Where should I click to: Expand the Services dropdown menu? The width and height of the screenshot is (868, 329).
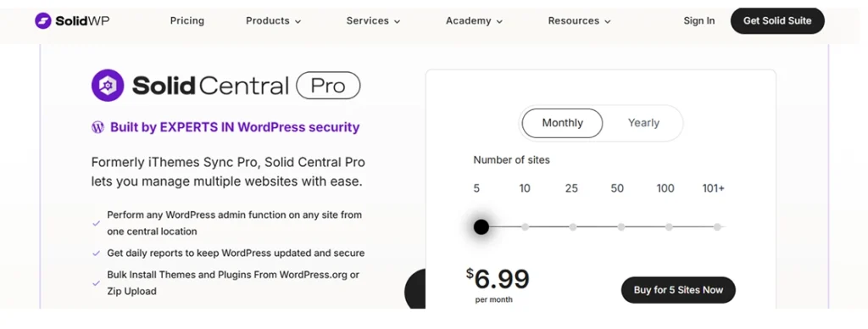pyautogui.click(x=373, y=21)
